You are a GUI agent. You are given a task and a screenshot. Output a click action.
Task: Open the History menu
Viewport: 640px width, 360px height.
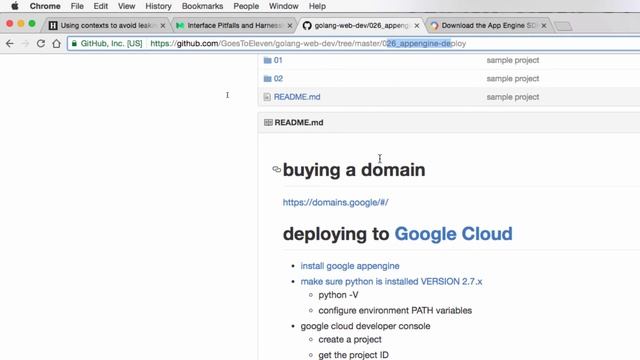158,6
